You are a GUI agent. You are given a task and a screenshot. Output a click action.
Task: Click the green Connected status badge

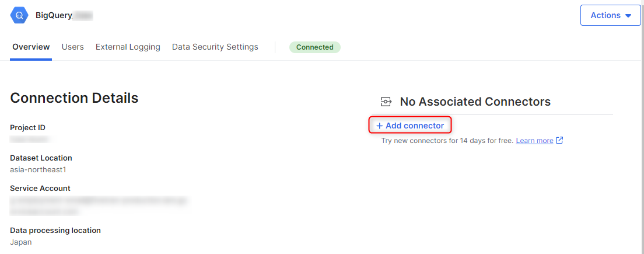(314, 47)
